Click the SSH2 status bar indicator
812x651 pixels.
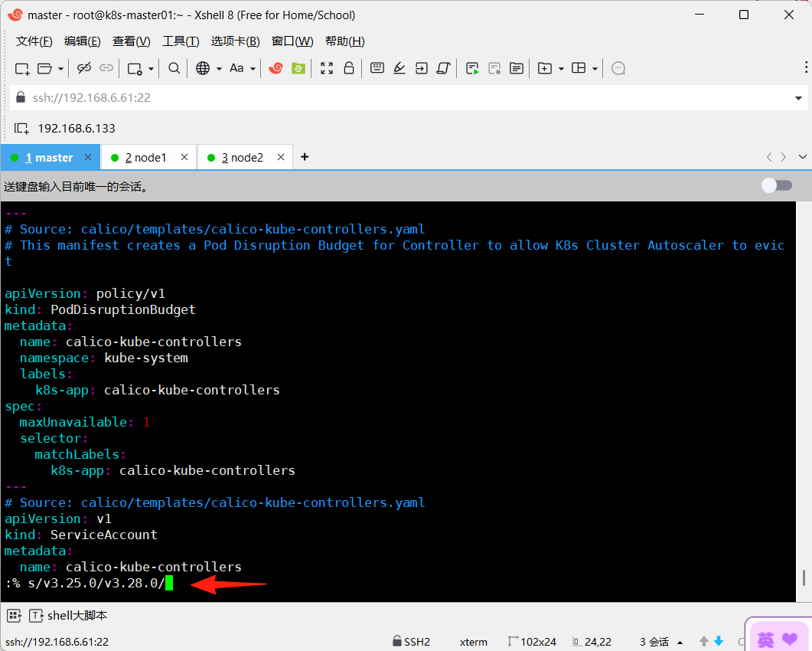(x=411, y=642)
